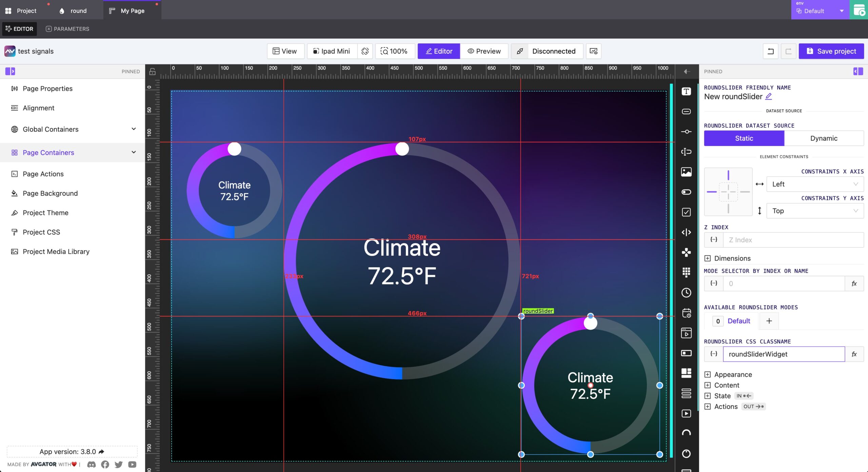The height and width of the screenshot is (472, 868).
Task: Select the Image widget tool icon
Action: 686,172
